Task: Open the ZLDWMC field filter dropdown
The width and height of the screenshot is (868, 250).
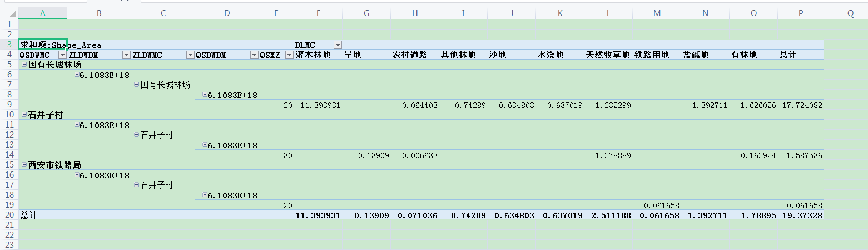Action: coord(190,55)
